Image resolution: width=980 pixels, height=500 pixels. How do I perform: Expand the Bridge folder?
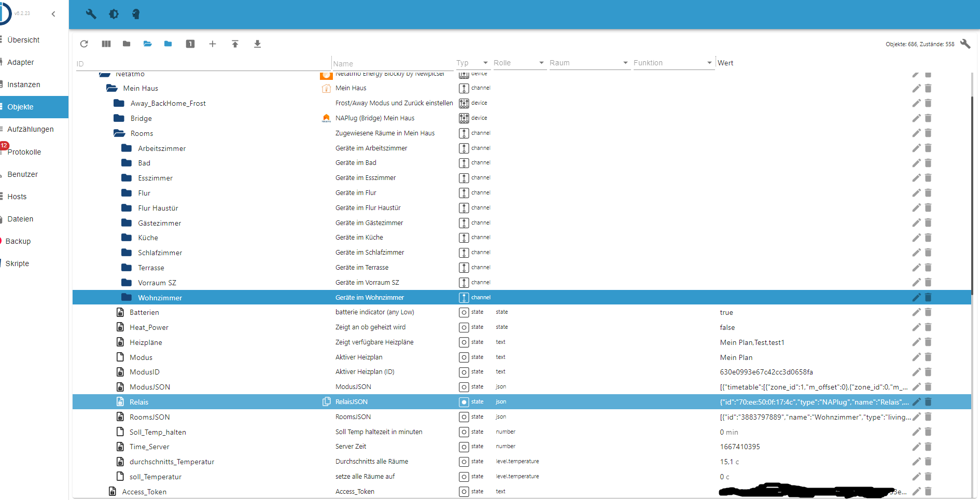pos(119,118)
